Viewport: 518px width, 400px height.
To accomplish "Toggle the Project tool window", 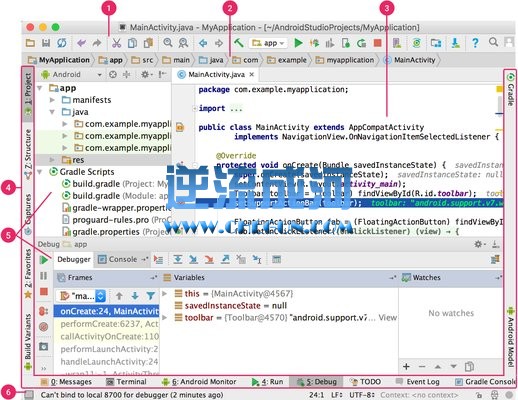I will point(28,94).
